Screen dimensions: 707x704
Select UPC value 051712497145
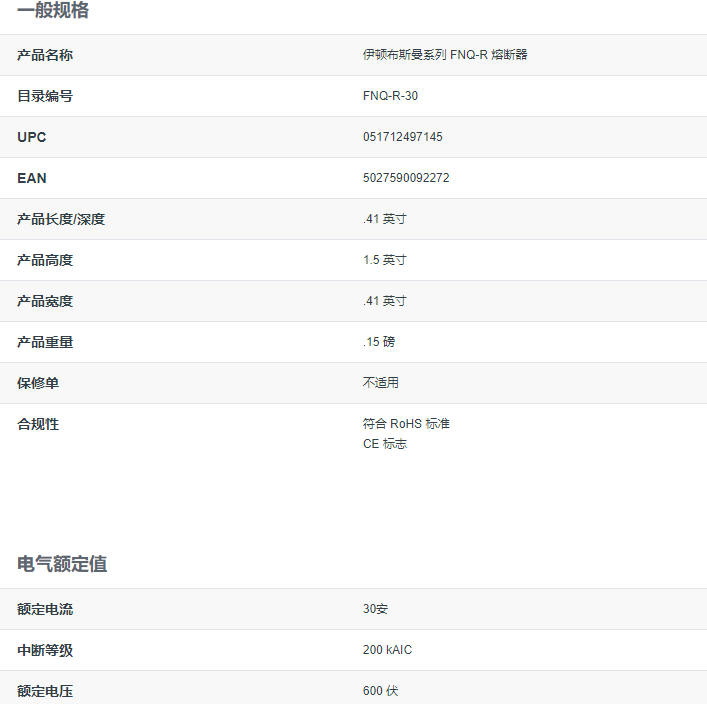coord(403,137)
